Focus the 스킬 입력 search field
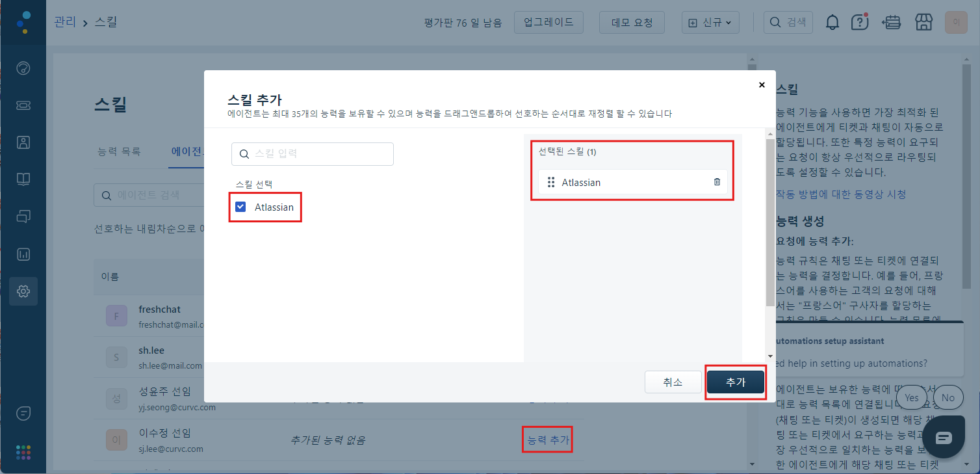 coord(313,154)
